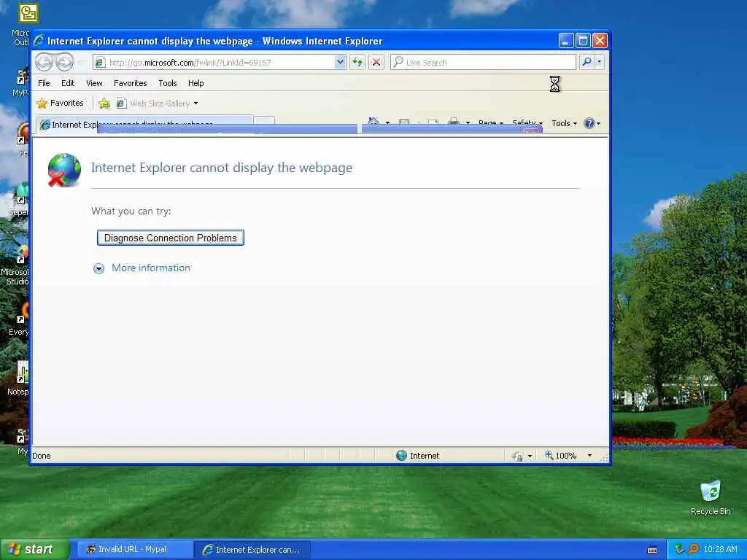Click the Internet Explorer taskbar button

point(252,550)
